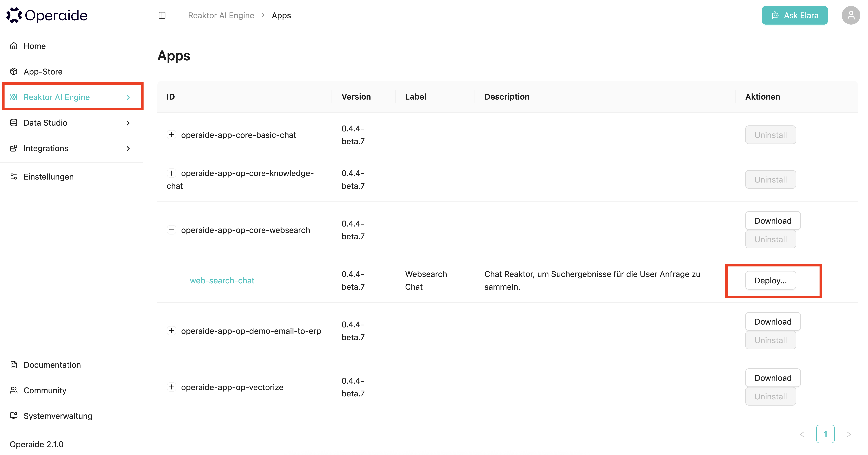868x455 pixels.
Task: Download the operaide-app-op-demo-email-to-erp app
Action: [773, 322]
